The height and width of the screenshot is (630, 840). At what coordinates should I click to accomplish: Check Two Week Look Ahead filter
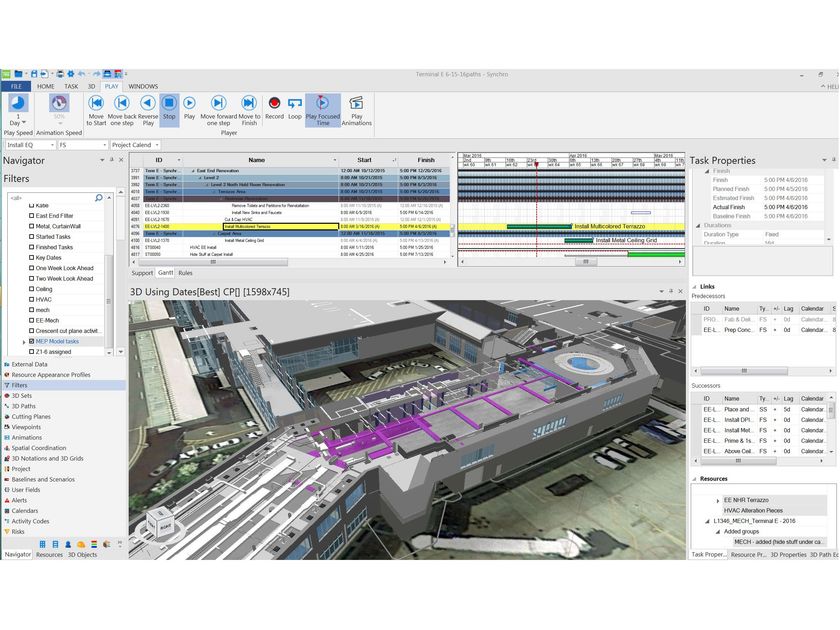[x=32, y=279]
